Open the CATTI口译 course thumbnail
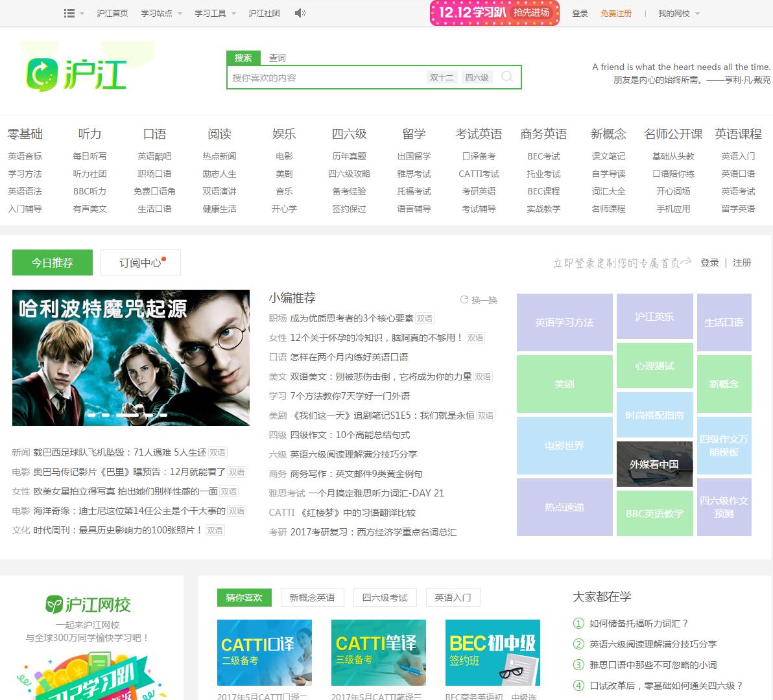 click(264, 652)
